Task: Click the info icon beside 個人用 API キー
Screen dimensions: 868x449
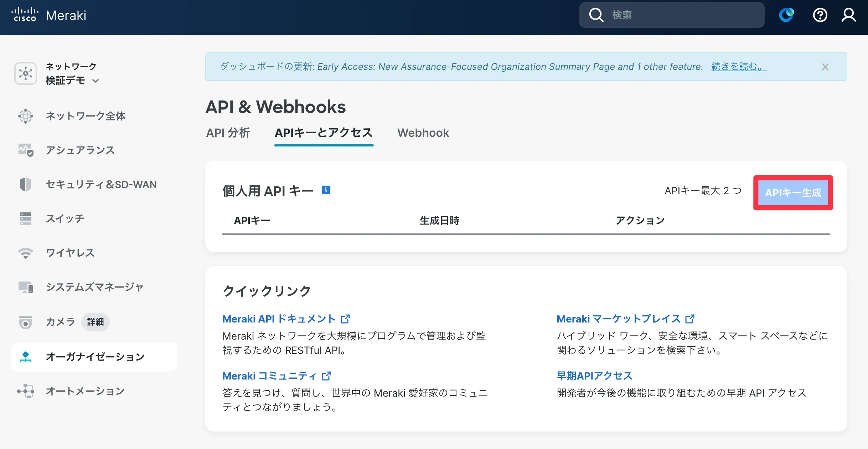Action: pos(326,190)
